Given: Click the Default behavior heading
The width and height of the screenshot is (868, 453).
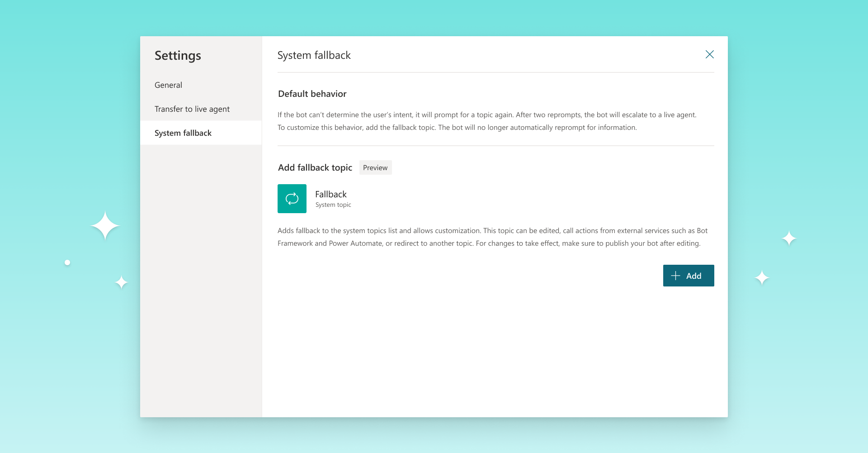Looking at the screenshot, I should [x=312, y=94].
